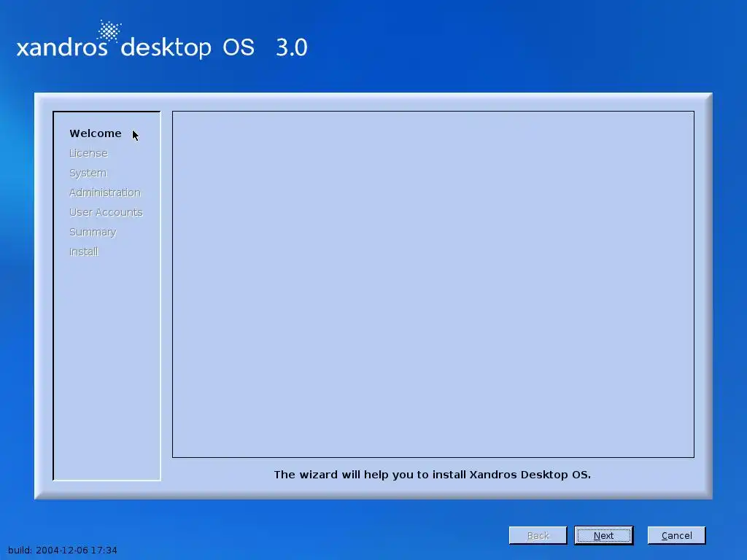Click the Xandros starburst logo icon
The image size is (747, 560).
109,31
